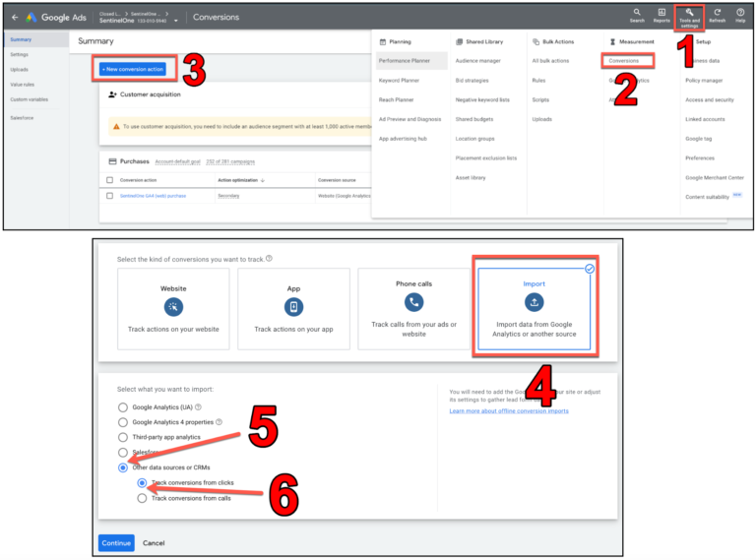The image size is (756, 560).
Task: Check the Sentinel One GA4 purchase row checkbox
Action: [110, 196]
